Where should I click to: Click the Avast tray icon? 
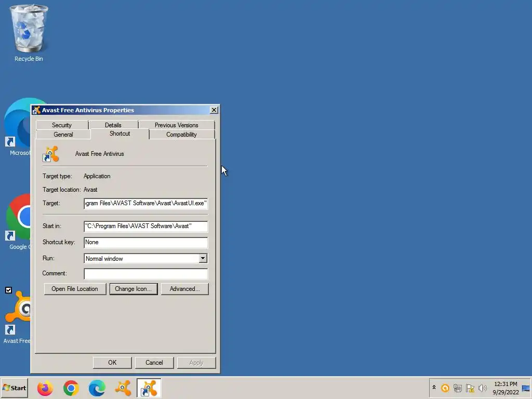445,388
